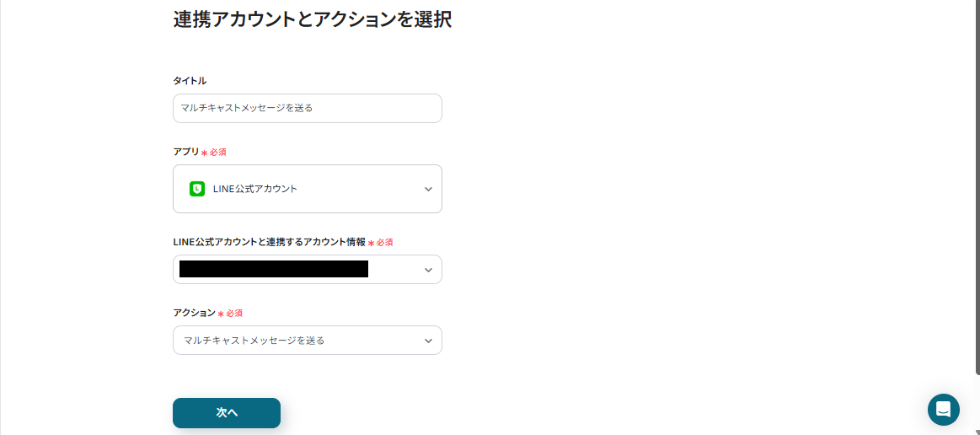Click the selected マルチキャストメッセージを送る action value

point(254,341)
